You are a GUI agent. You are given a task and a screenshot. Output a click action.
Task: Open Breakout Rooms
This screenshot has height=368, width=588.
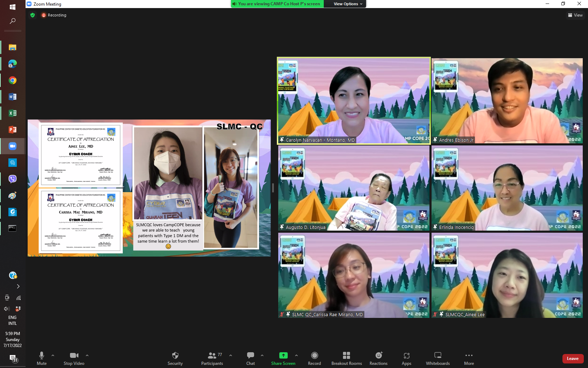click(x=346, y=358)
